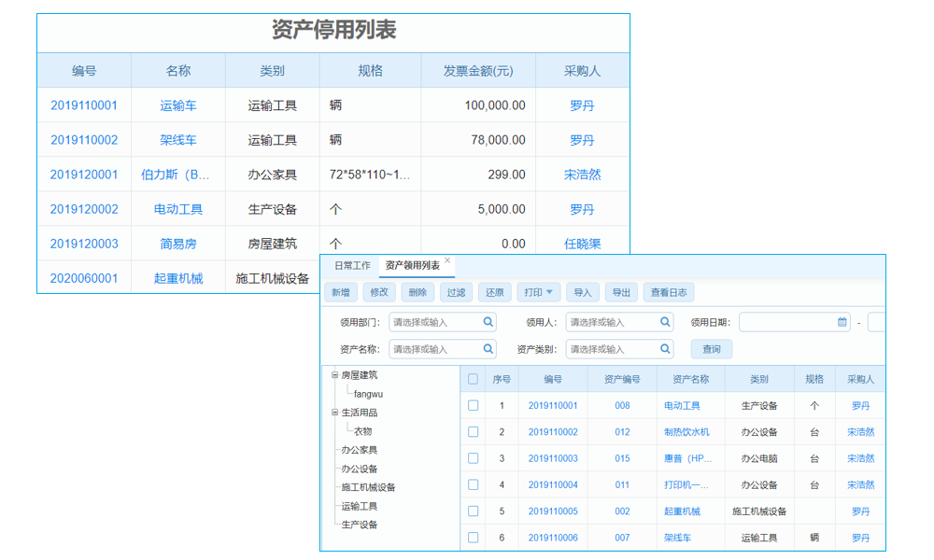The height and width of the screenshot is (560, 934).
Task: Click the search icon beside 资产名称 field
Action: [x=488, y=347]
